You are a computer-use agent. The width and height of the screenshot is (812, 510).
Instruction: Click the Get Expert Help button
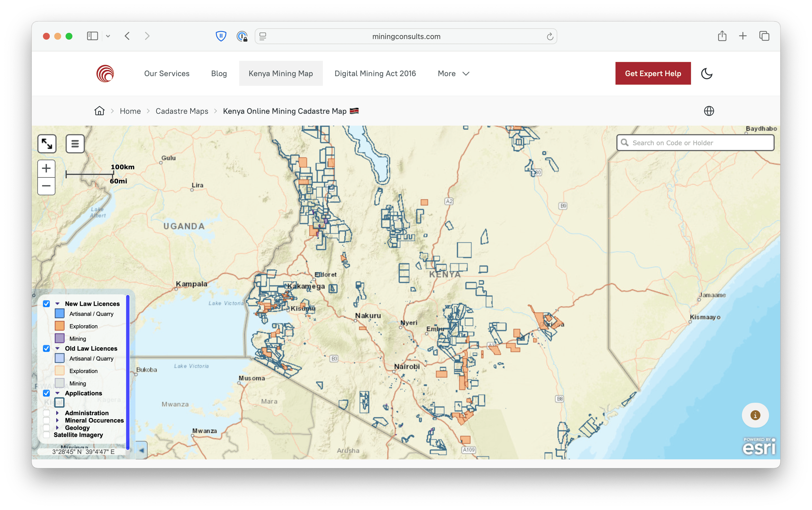pos(653,73)
